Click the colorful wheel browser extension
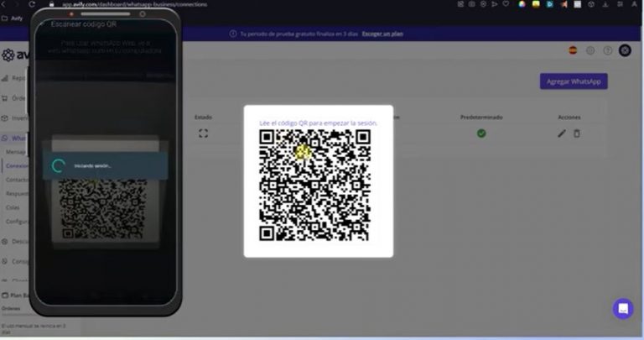The width and height of the screenshot is (644, 340). [522, 4]
